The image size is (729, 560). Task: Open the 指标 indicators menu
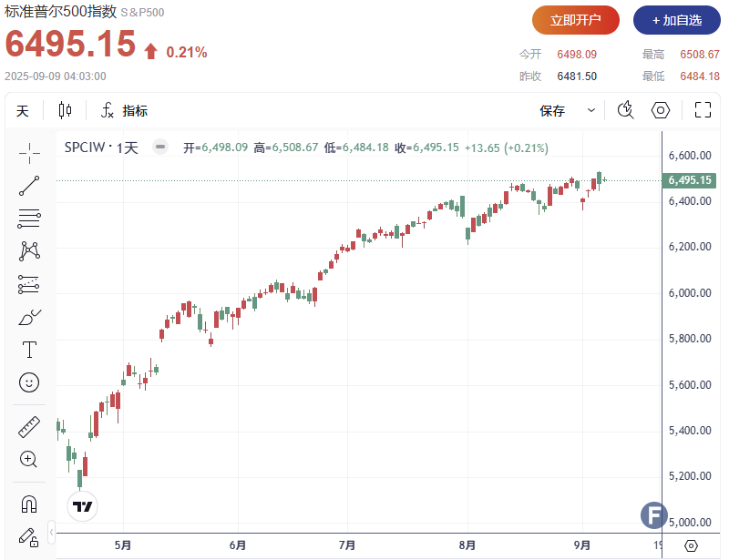[x=124, y=111]
